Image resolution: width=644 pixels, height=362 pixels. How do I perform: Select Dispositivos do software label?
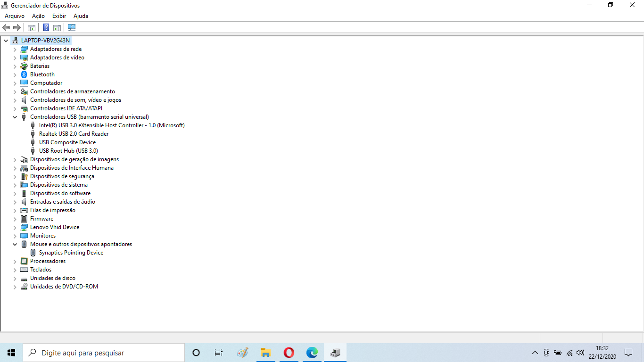[x=60, y=193]
